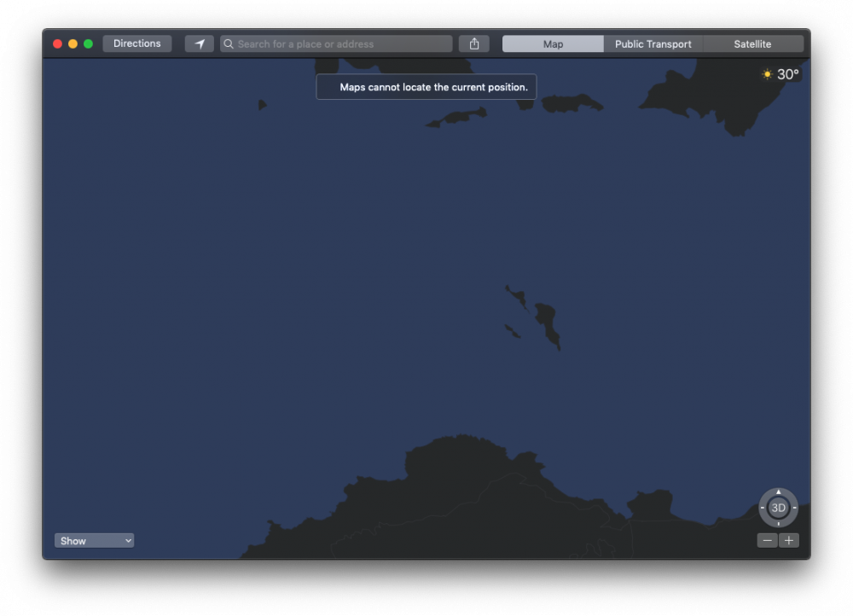Click the compass north arrow

(779, 491)
